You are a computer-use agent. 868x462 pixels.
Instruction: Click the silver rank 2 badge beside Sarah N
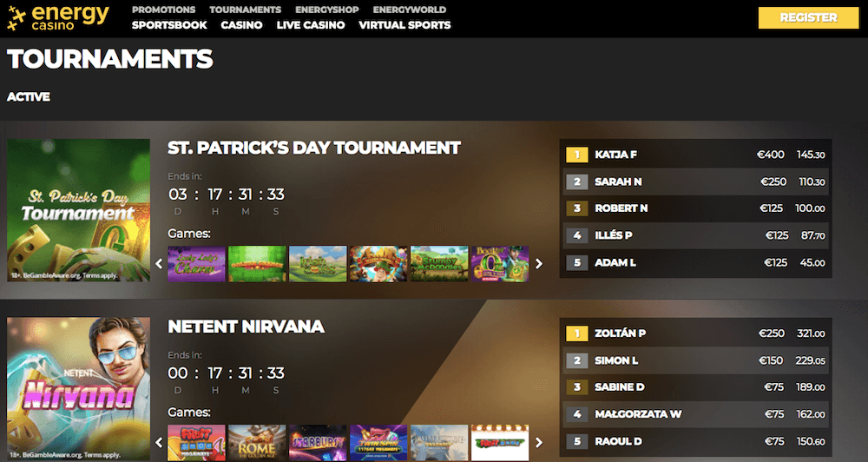577,181
